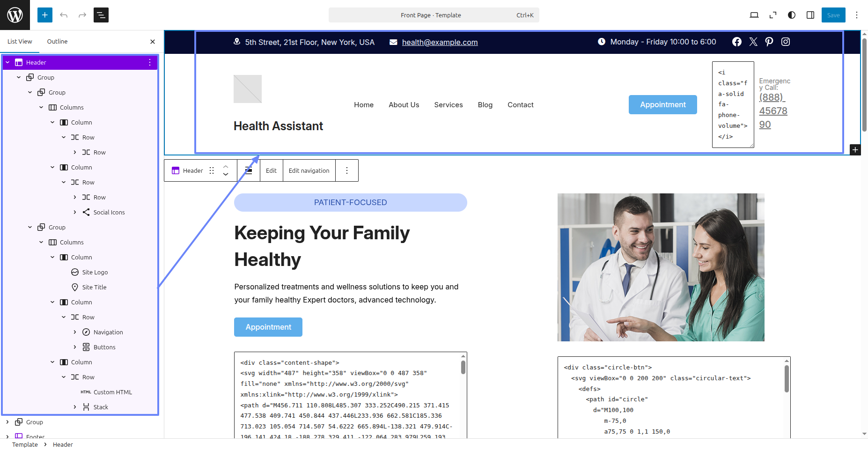Open the block inserter plus button
This screenshot has height=450, width=868.
45,15
